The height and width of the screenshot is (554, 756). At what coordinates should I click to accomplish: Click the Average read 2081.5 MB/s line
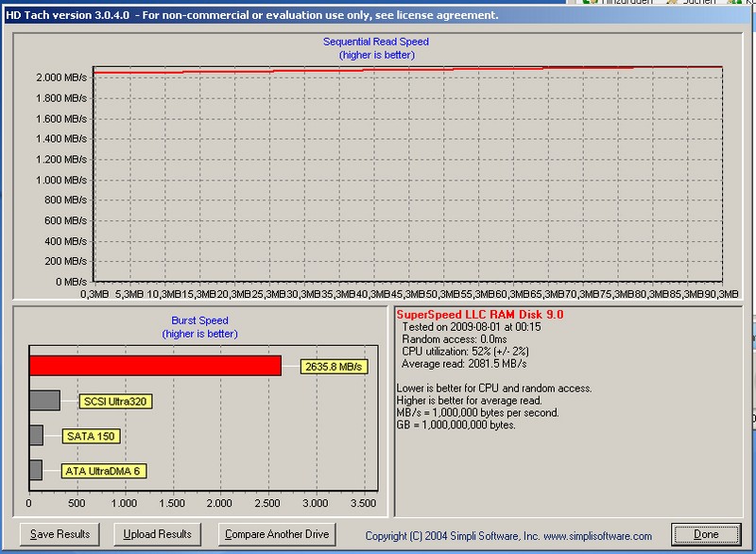point(465,363)
